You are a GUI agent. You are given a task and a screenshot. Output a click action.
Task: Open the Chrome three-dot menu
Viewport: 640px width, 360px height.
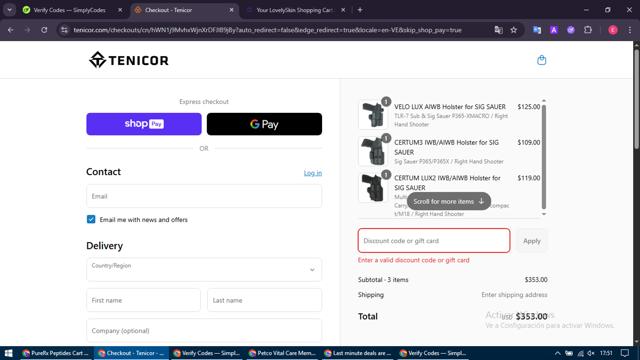coord(630,30)
